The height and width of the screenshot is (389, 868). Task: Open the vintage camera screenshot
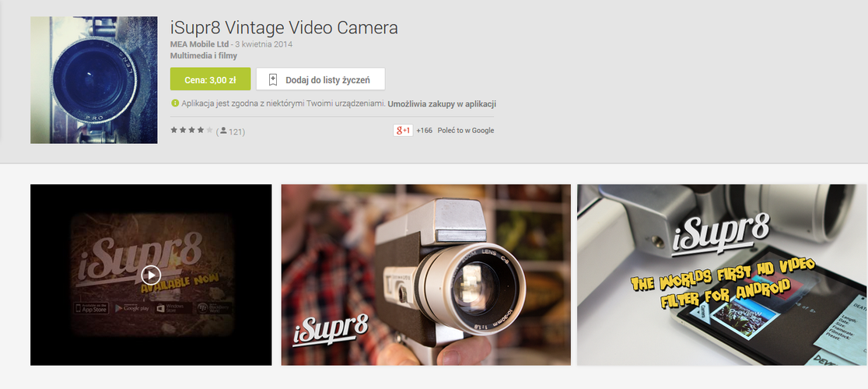click(x=425, y=275)
